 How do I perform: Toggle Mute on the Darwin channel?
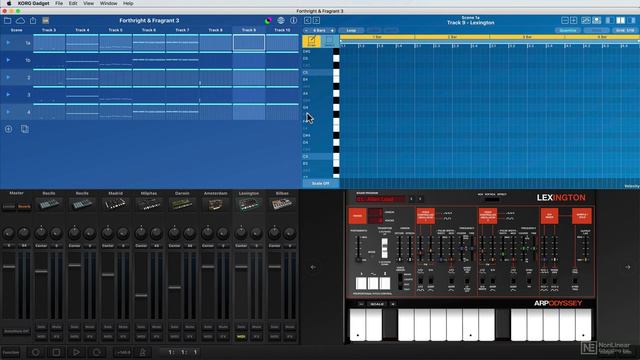[190, 327]
